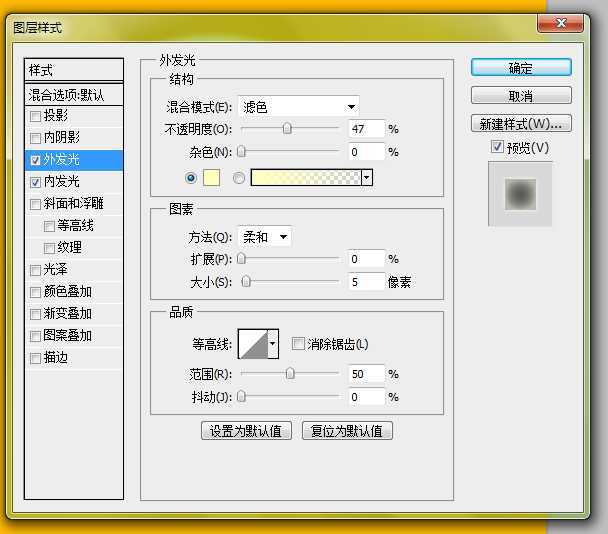Uncheck the 内发光 (Inner Glow) checkbox
Image resolution: width=608 pixels, height=534 pixels.
[x=36, y=182]
